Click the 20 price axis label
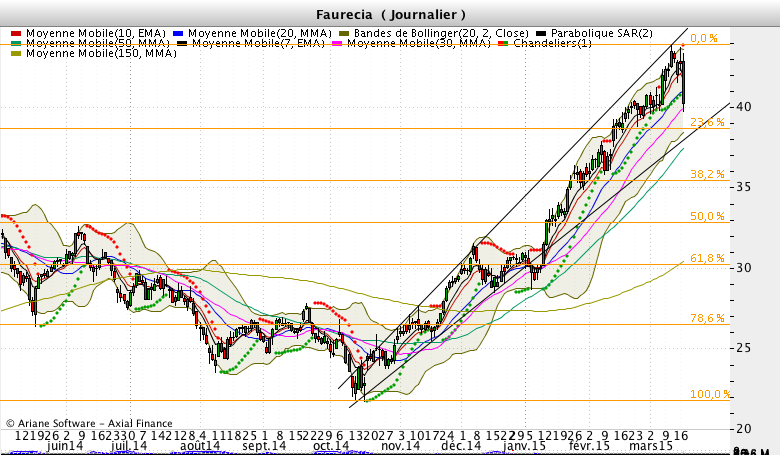This screenshot has height=455, width=780. [x=744, y=428]
